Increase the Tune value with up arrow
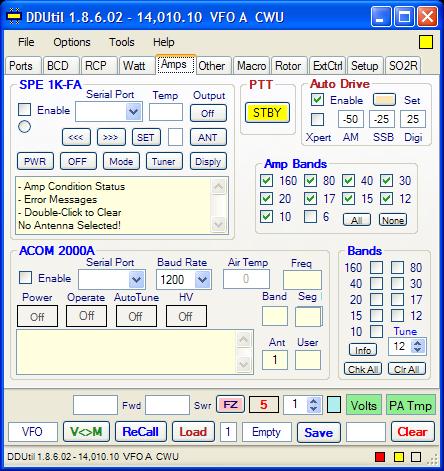Image resolution: width=444 pixels, height=471 pixels. pos(418,343)
